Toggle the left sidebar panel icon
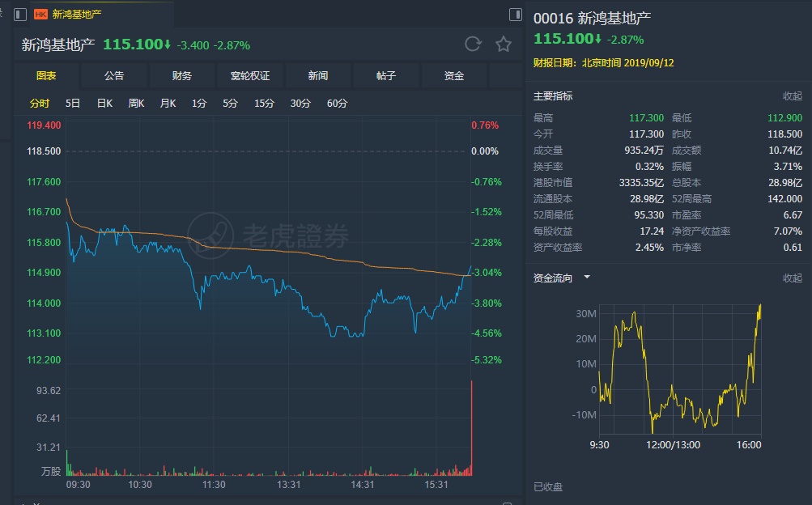 pos(20,15)
